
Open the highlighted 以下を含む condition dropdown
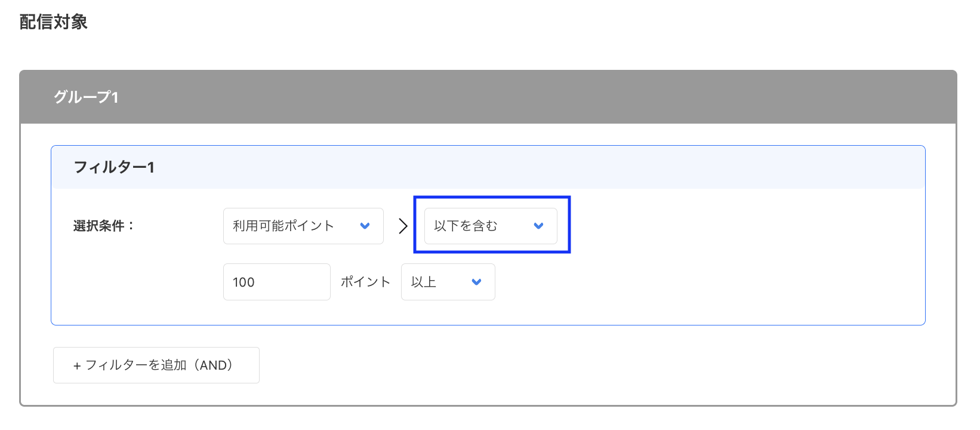coord(489,226)
